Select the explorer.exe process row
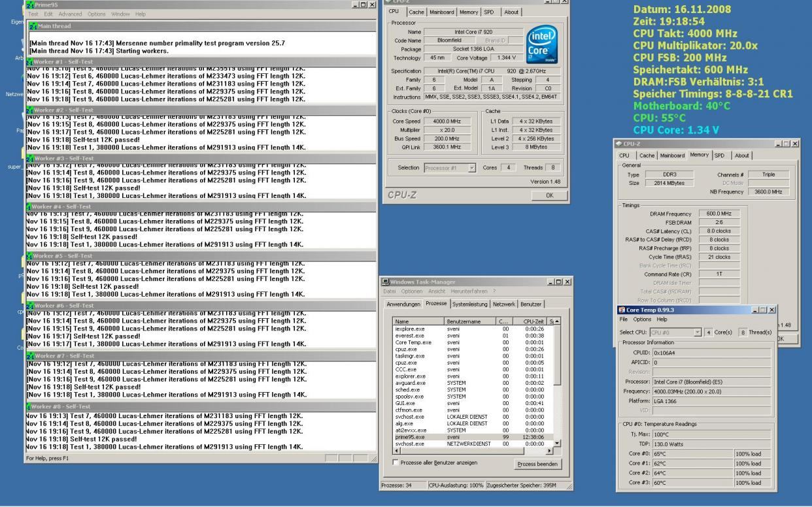The image size is (812, 507). click(x=473, y=376)
